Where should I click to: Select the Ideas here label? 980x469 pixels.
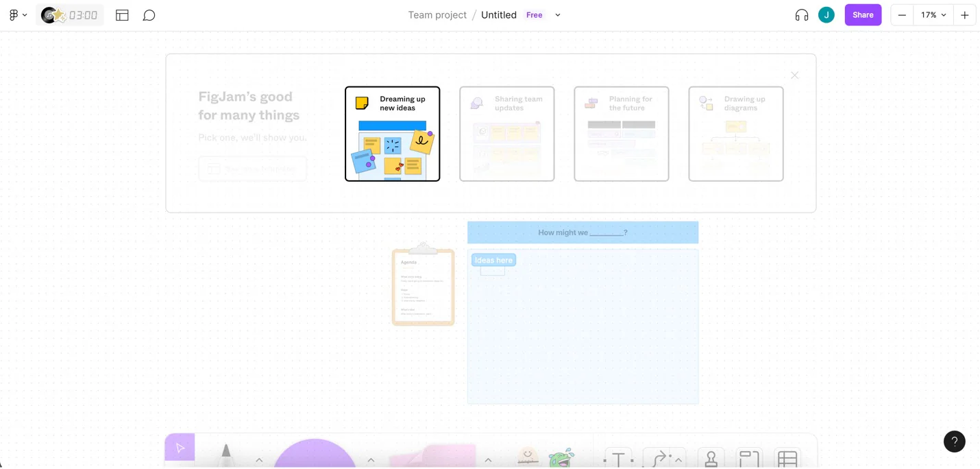coord(493,260)
